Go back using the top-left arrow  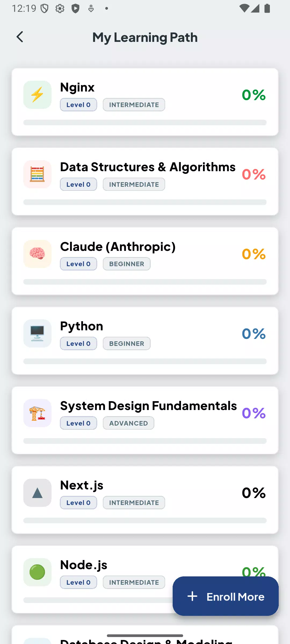pos(20,37)
